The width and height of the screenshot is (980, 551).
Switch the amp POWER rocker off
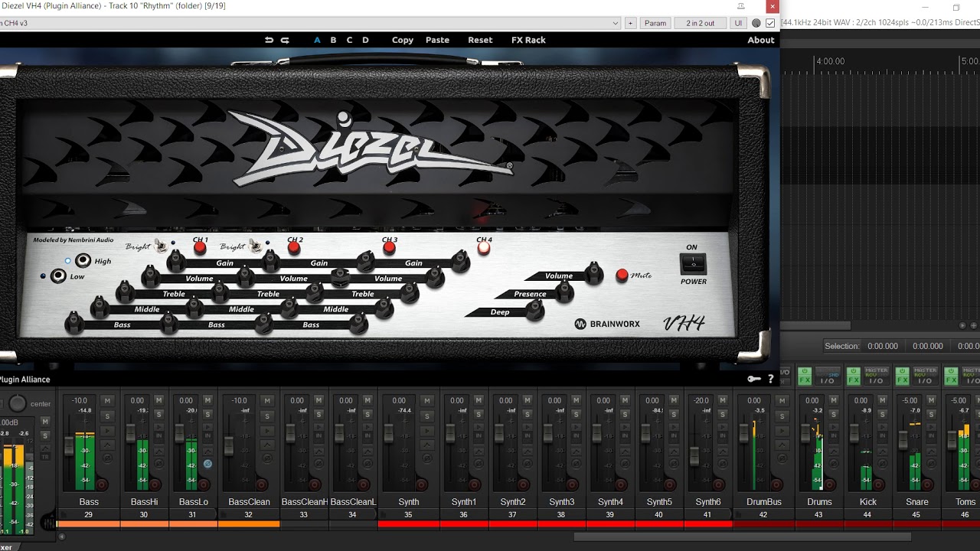(693, 264)
